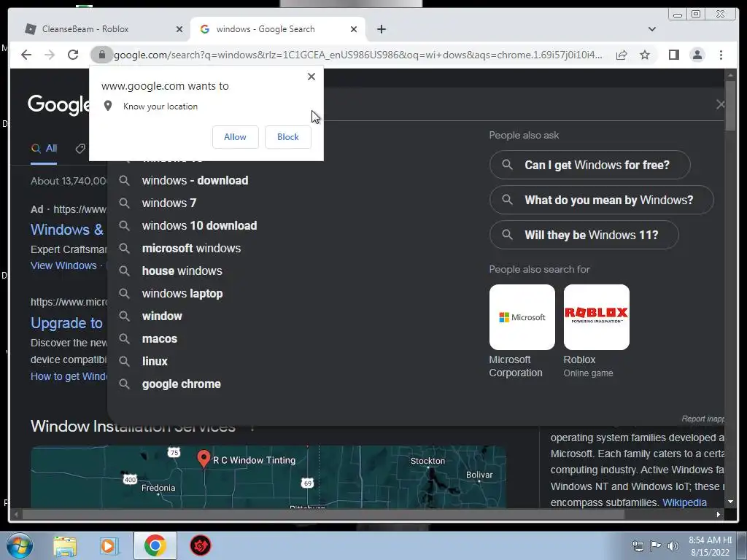Reload the current page

tap(73, 55)
